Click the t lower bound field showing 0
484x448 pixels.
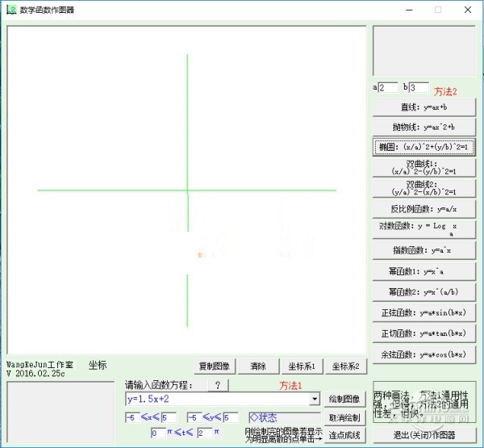158,433
